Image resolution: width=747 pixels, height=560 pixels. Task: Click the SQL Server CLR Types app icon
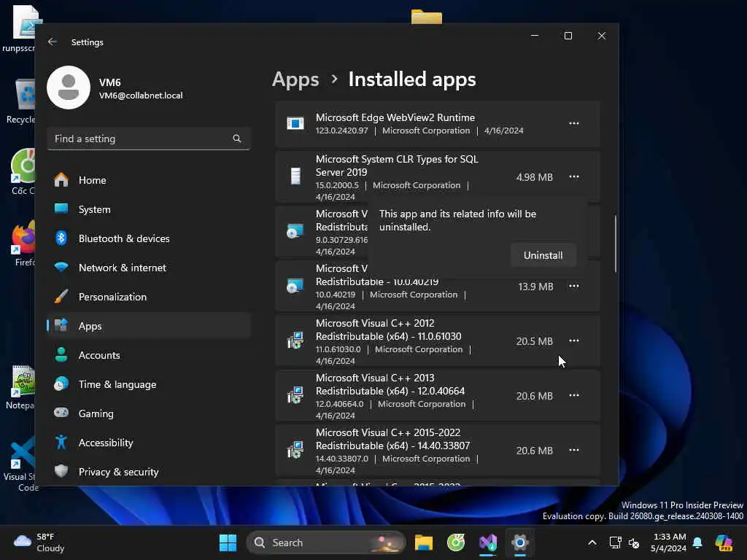pyautogui.click(x=295, y=176)
